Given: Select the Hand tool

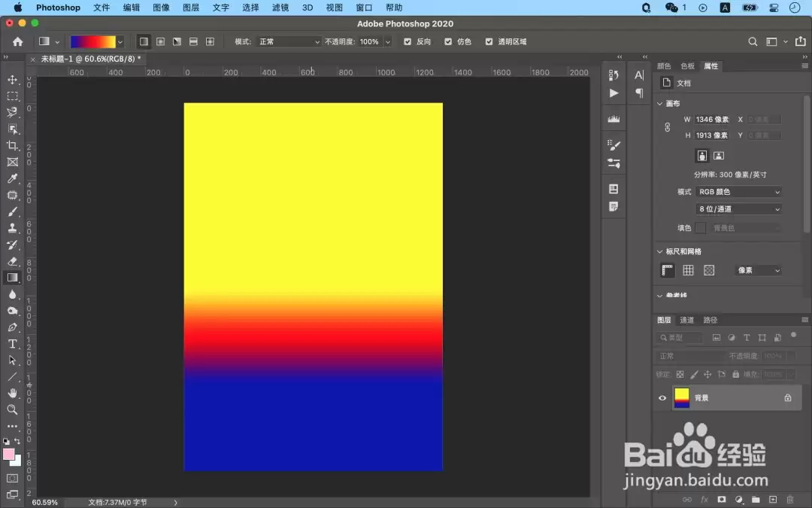Looking at the screenshot, I should [13, 394].
